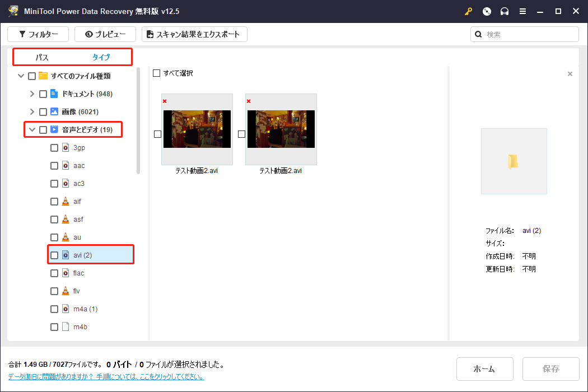Image resolution: width=588 pixels, height=392 pixels.
Task: Click the m4a file type icon
Action: [x=66, y=309]
